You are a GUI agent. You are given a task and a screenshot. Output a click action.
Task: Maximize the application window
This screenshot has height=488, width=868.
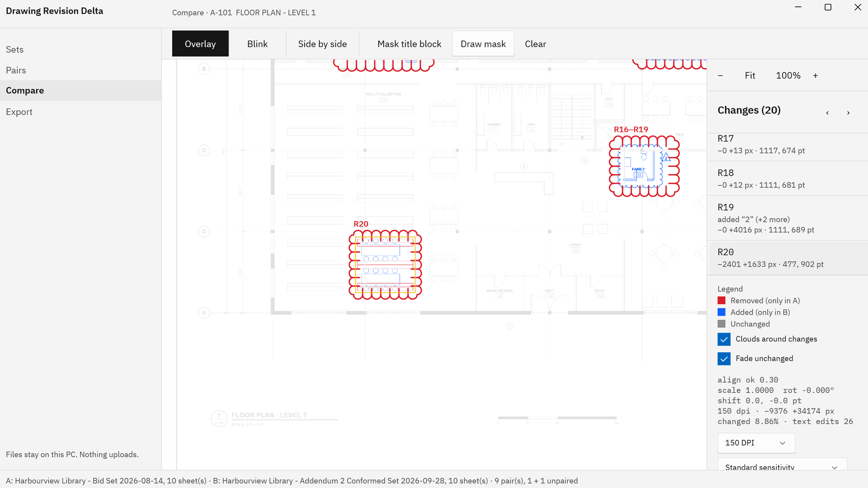(828, 7)
